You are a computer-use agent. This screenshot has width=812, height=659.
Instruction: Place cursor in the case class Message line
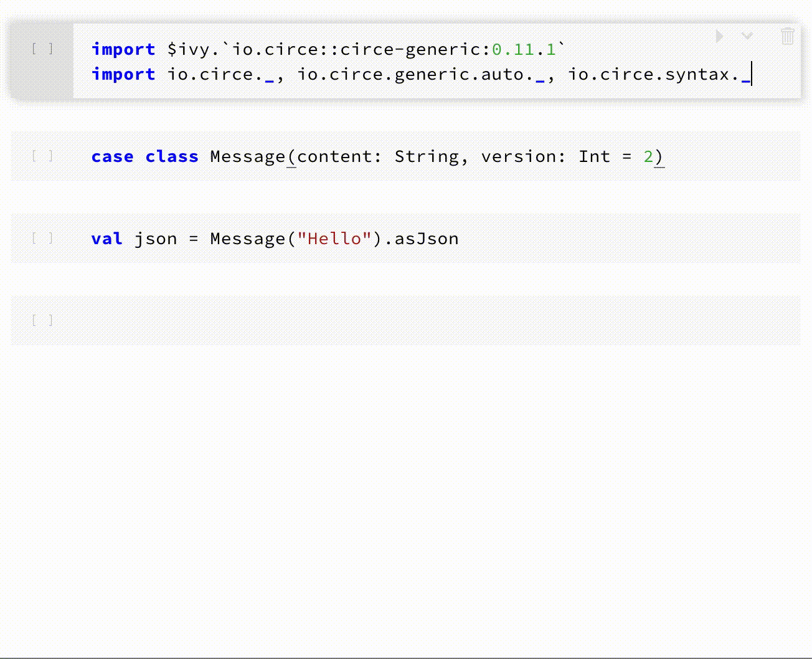374,156
